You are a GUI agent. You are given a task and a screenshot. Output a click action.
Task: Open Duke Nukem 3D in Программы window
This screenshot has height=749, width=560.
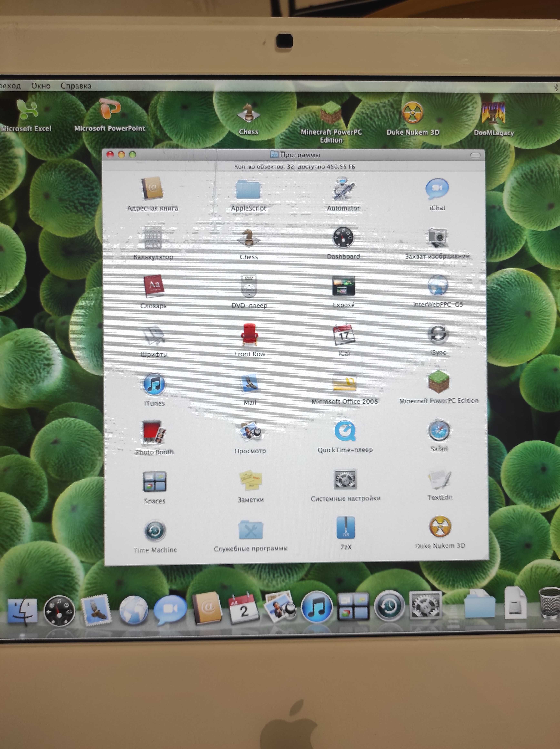[x=440, y=527]
